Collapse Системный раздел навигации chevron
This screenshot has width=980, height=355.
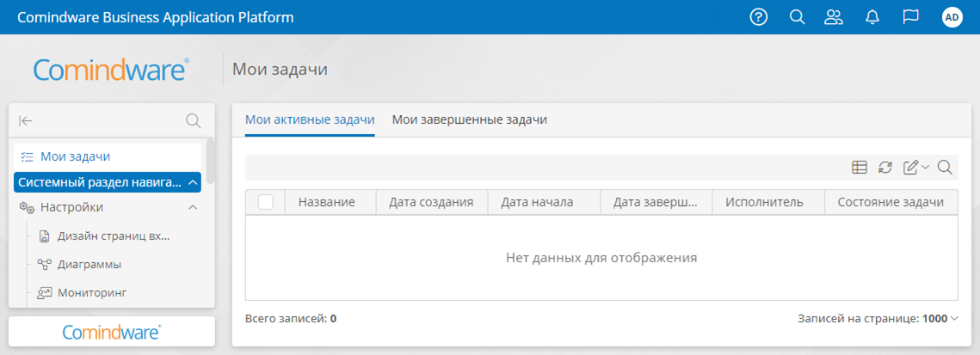click(x=193, y=183)
